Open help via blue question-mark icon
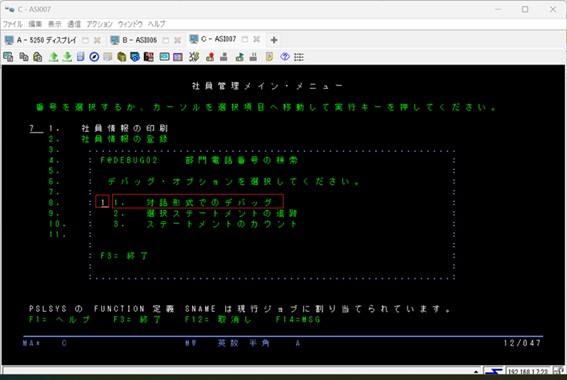 click(285, 57)
